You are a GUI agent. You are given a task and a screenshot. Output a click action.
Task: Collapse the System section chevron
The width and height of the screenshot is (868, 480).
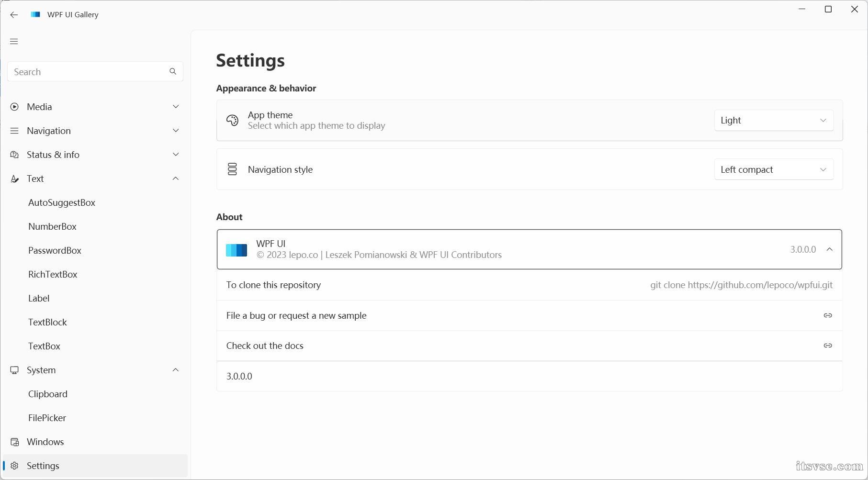[x=176, y=370]
